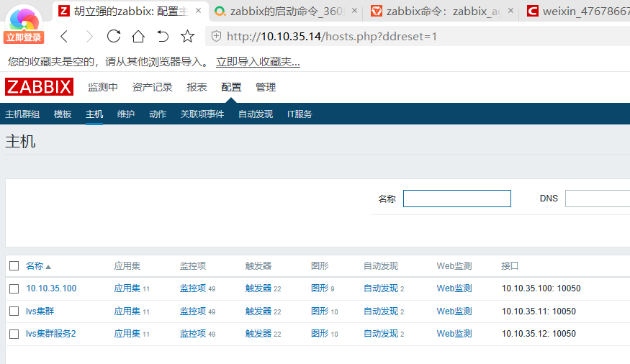Click interface text 10.10.35.12: 10050
The image size is (630, 364).
click(539, 334)
